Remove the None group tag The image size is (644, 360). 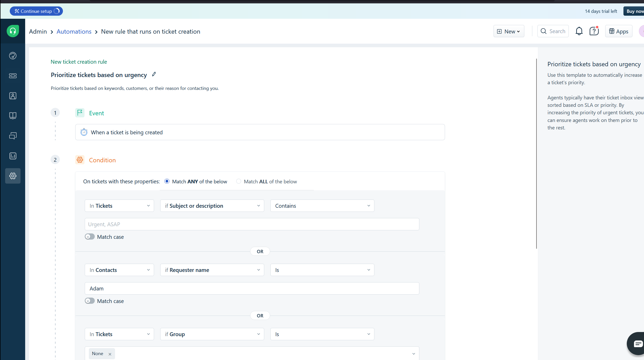(x=110, y=354)
